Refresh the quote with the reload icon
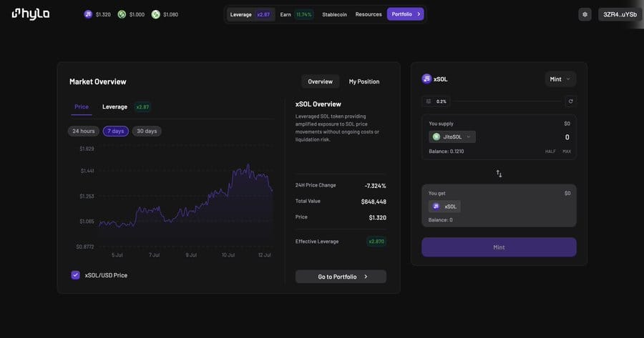The image size is (644, 338). coord(570,101)
